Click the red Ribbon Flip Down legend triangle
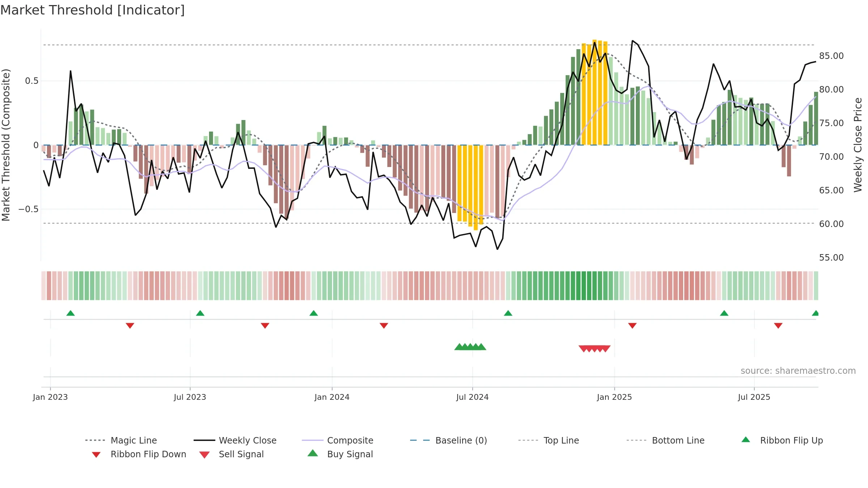Screen dimensions: 868x488 (x=96, y=455)
